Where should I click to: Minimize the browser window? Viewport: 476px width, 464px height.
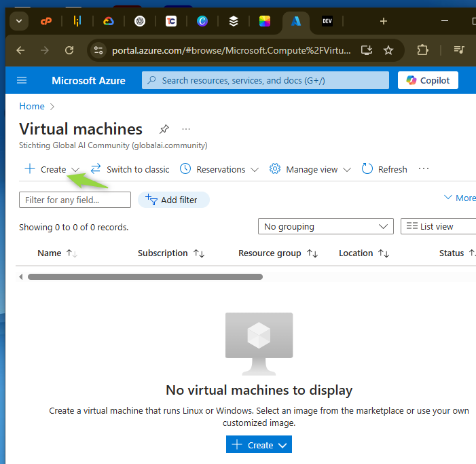(445, 21)
